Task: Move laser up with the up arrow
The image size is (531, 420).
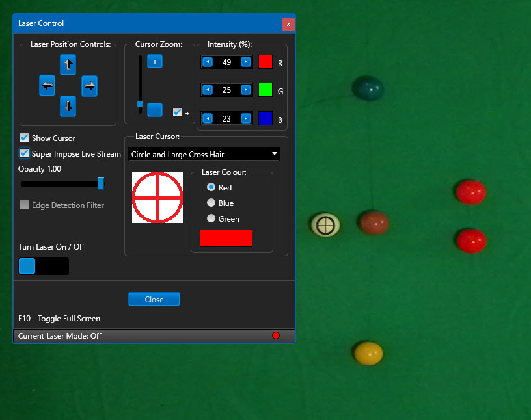Action: pyautogui.click(x=68, y=64)
